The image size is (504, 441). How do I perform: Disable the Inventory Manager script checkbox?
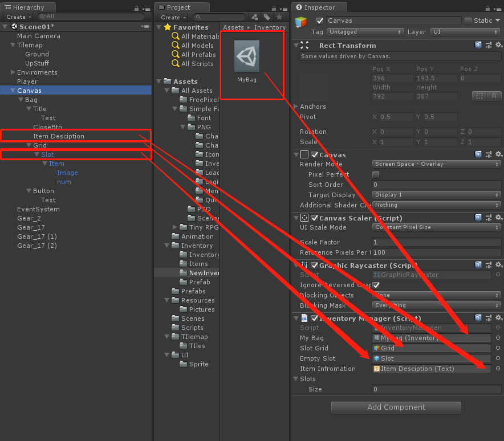(x=315, y=318)
